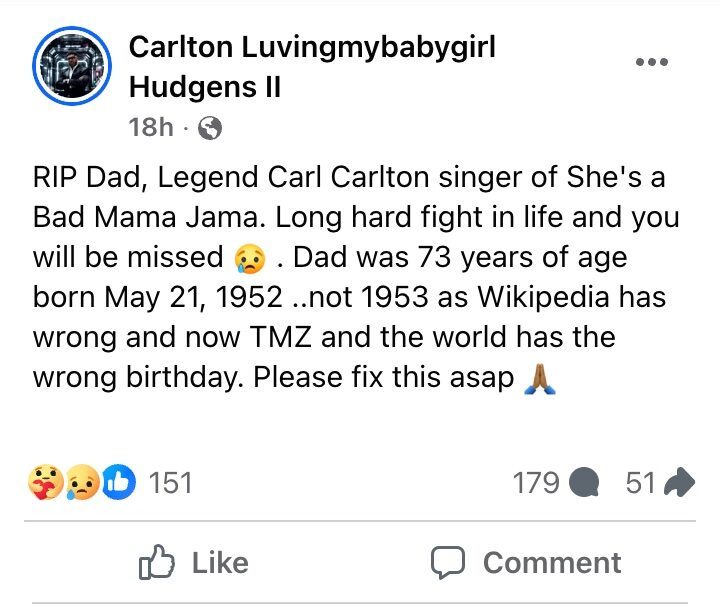
Task: Open the three-dot post options menu
Action: point(651,62)
